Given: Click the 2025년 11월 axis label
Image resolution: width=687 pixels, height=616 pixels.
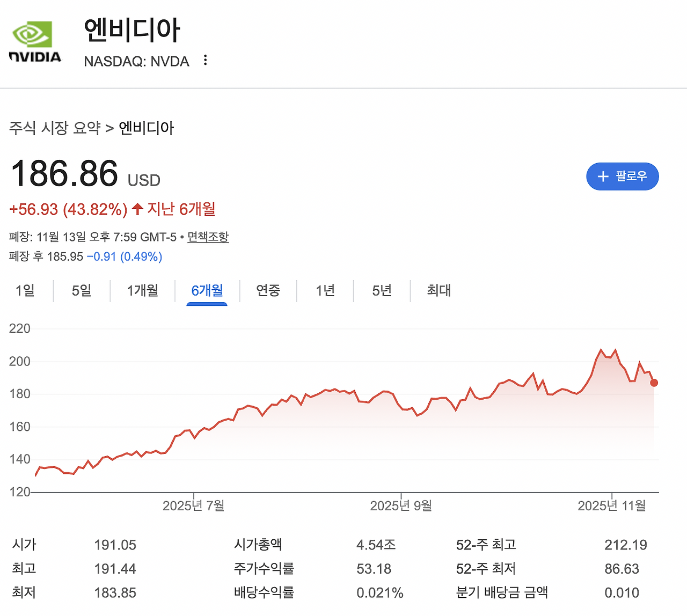Looking at the screenshot, I should tap(612, 505).
